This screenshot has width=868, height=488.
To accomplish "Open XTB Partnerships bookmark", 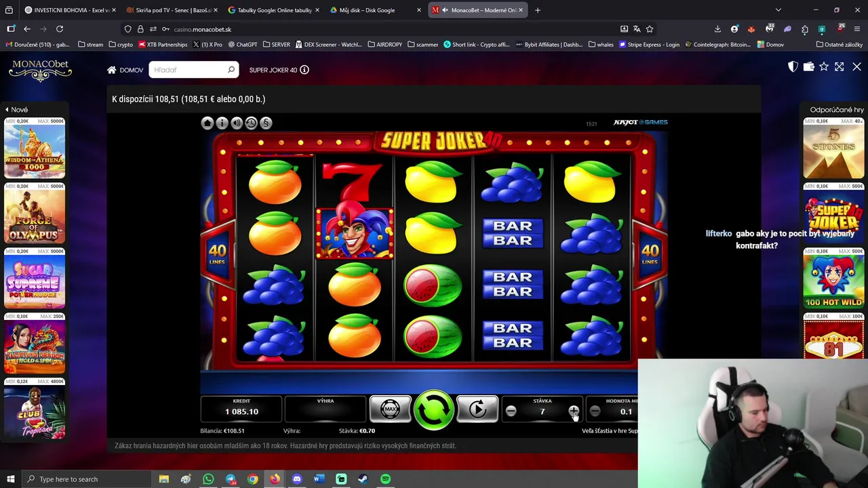I will 163,45.
